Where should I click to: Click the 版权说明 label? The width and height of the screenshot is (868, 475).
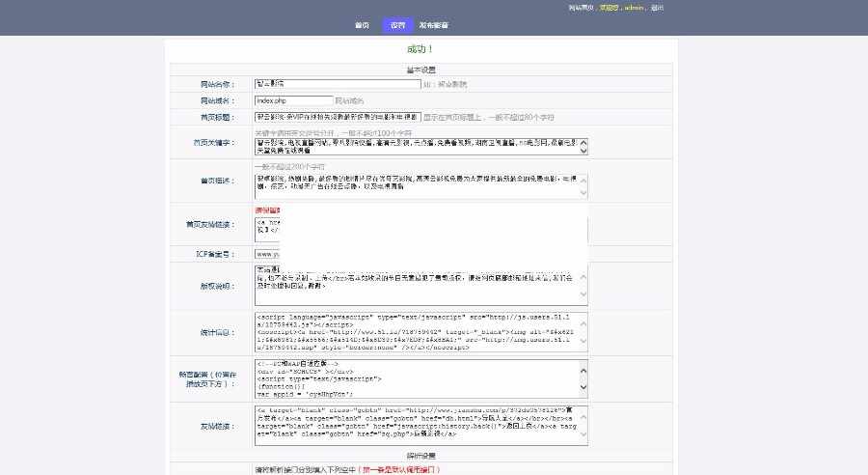click(x=218, y=286)
